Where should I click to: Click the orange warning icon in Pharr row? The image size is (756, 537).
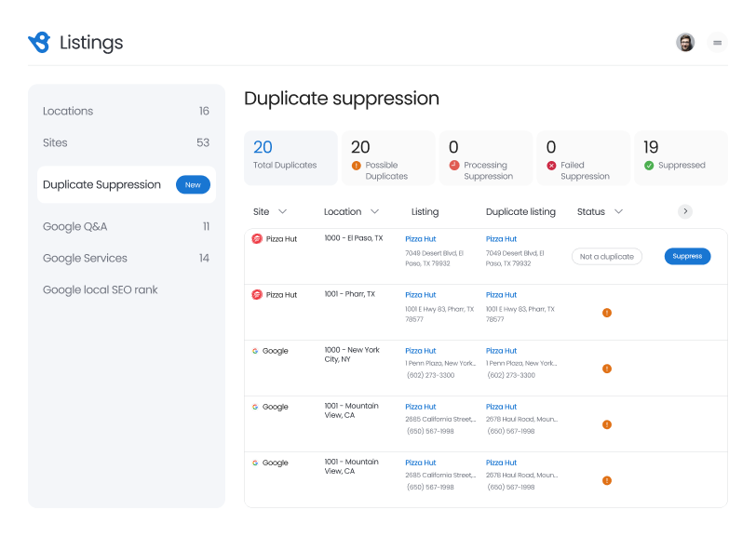607,313
